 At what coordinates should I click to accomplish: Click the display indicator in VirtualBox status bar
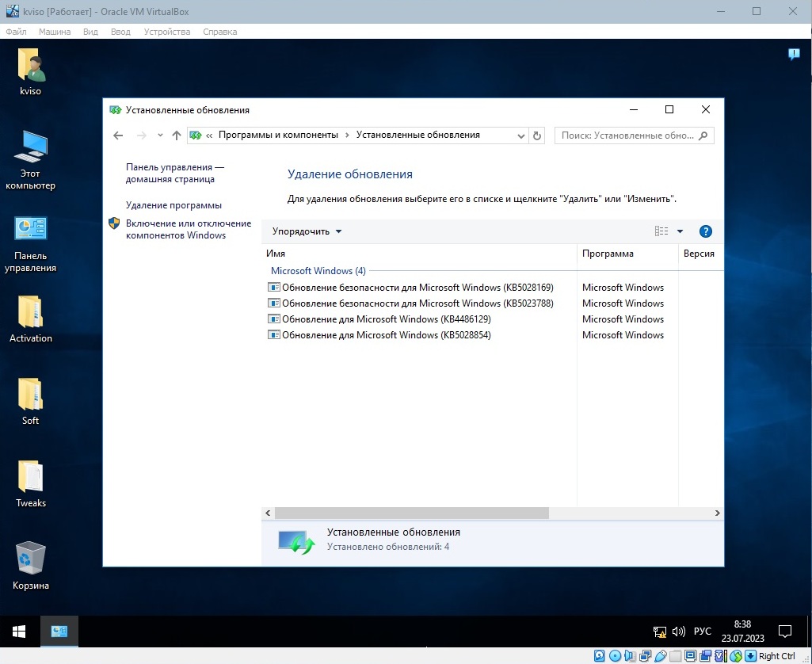click(690, 656)
